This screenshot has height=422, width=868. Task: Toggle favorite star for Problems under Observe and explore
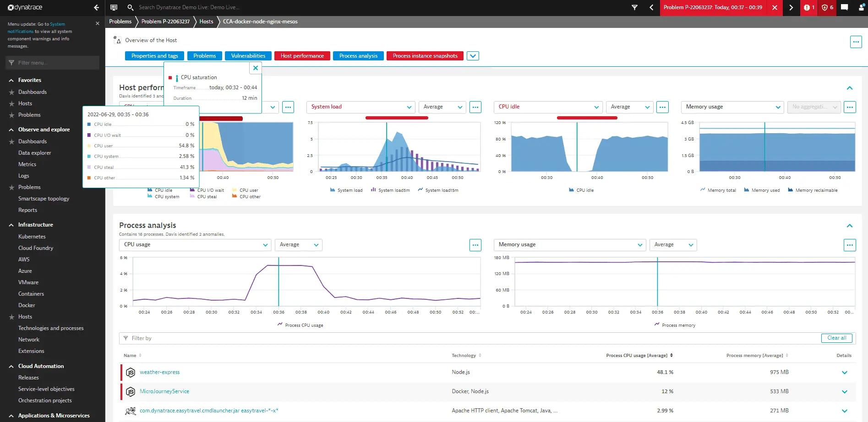point(11,187)
